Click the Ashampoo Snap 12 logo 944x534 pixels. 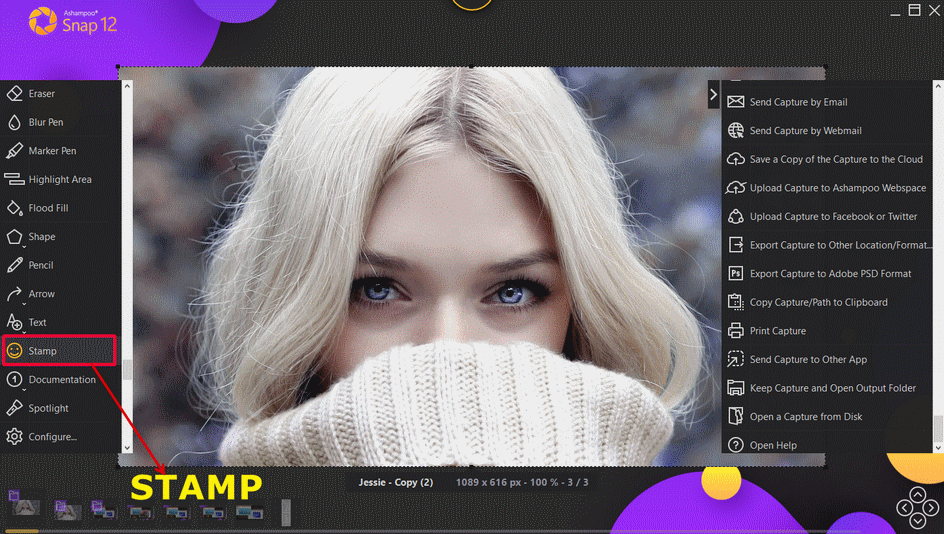pos(72,21)
